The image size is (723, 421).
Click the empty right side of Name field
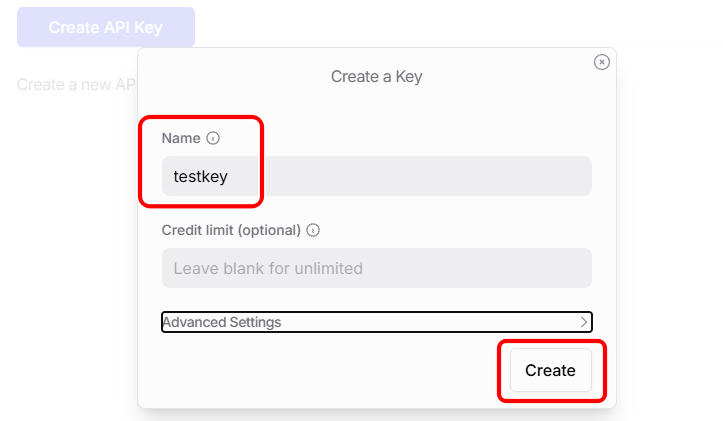point(480,176)
